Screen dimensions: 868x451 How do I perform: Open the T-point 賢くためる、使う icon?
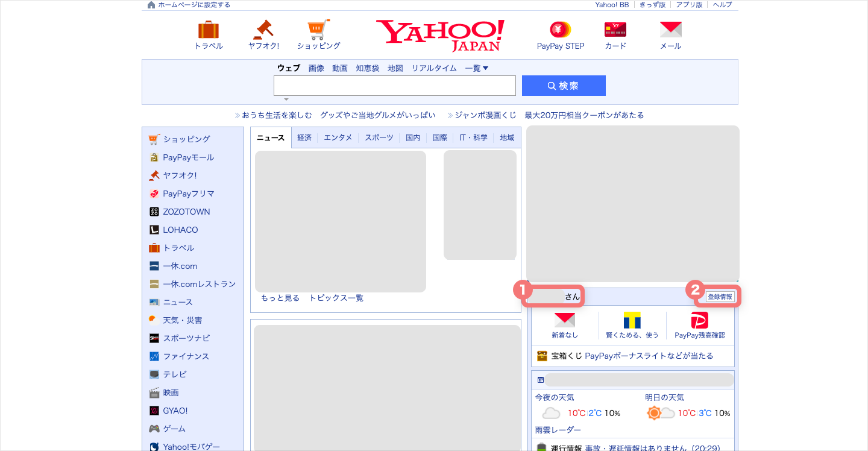click(632, 320)
